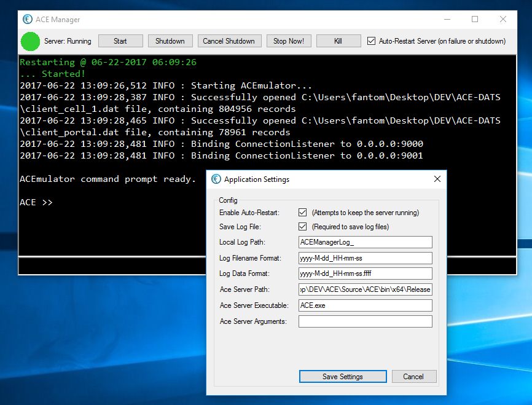Maximize the ACE Manager window
Viewport: 532px width, 405px height.
point(475,19)
